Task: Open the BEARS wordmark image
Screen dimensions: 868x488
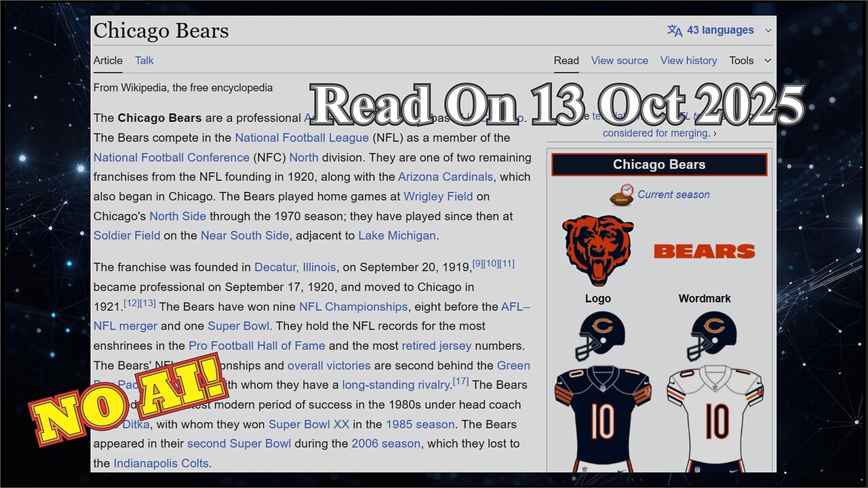Action: (x=705, y=251)
